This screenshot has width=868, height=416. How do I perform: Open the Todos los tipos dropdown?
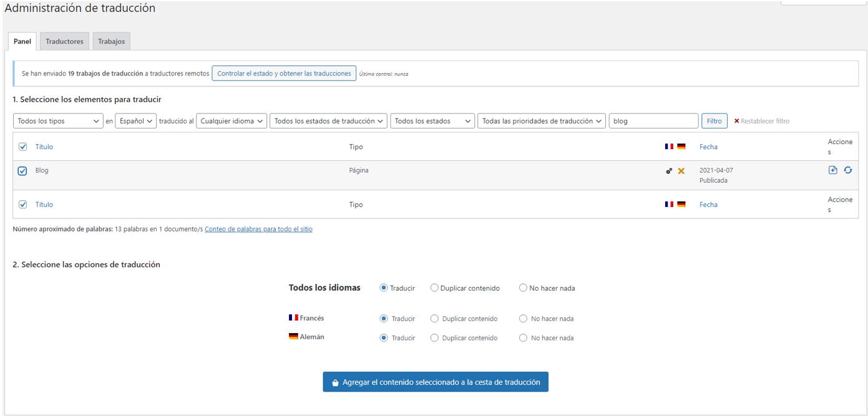[x=57, y=121]
